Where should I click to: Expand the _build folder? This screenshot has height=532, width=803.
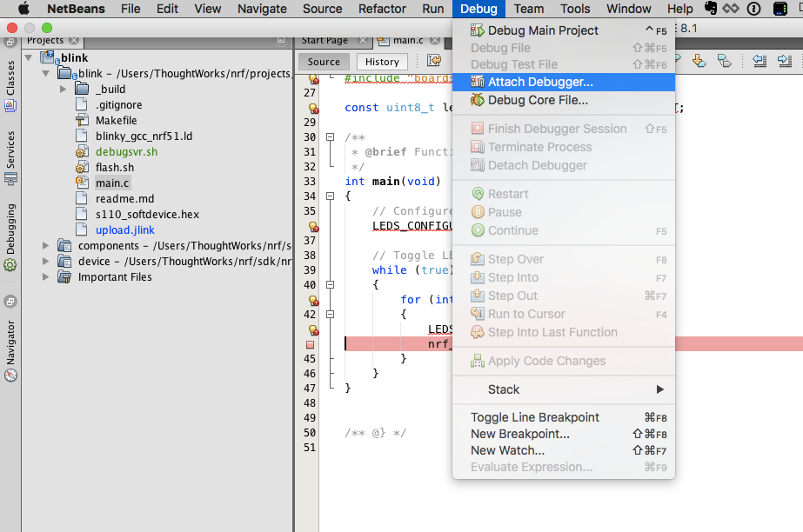pos(63,89)
